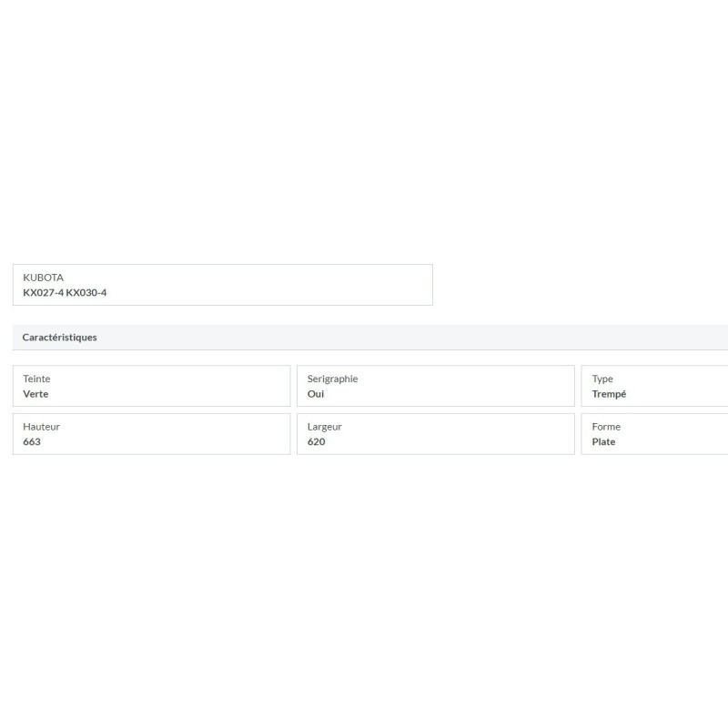This screenshot has height=728, width=728.
Task: Click the Serigraphie label
Action: pyautogui.click(x=332, y=379)
